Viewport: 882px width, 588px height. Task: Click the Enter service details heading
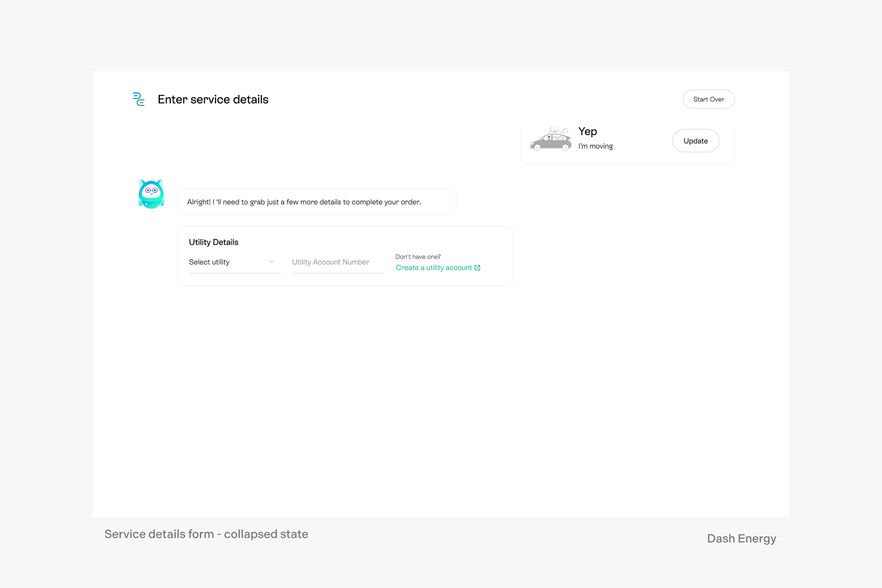[x=213, y=99]
